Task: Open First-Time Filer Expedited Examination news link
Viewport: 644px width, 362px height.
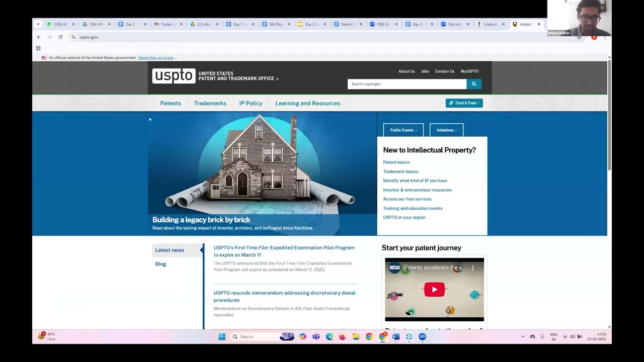Action: click(284, 251)
